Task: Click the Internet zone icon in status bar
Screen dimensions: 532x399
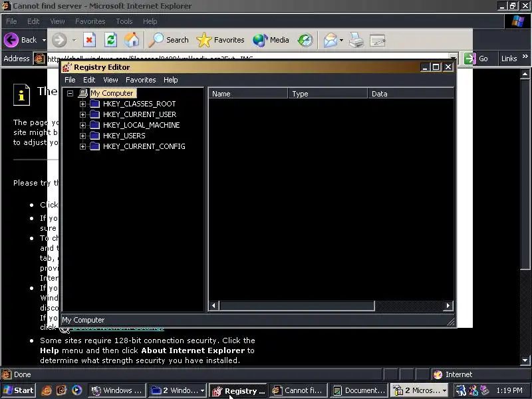Action: coord(438,374)
